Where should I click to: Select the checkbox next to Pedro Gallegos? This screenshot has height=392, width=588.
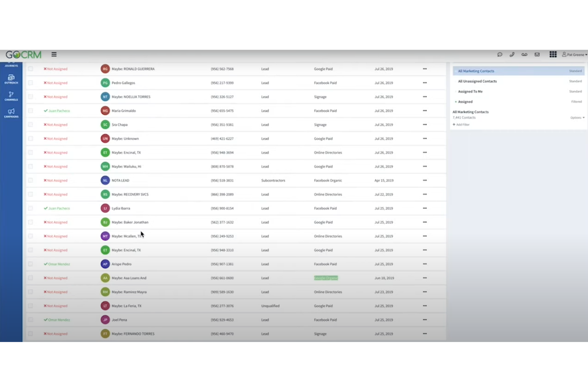click(x=31, y=83)
